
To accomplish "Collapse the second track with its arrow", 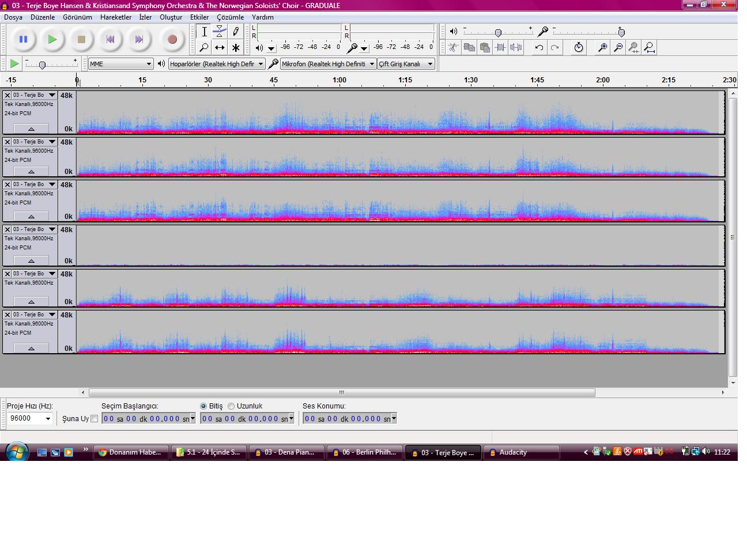I will coord(31,171).
